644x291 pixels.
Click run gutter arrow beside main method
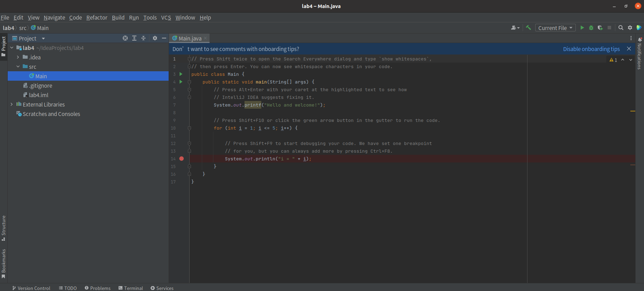click(181, 82)
